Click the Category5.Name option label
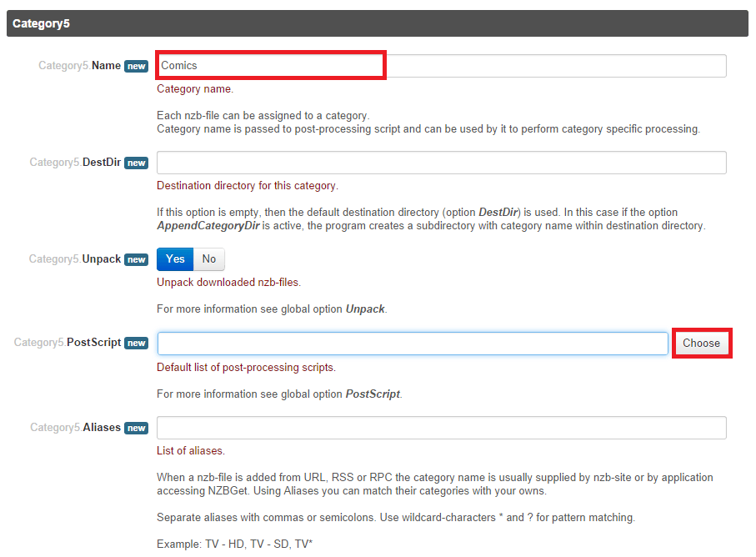756x557 pixels. pyautogui.click(x=79, y=66)
